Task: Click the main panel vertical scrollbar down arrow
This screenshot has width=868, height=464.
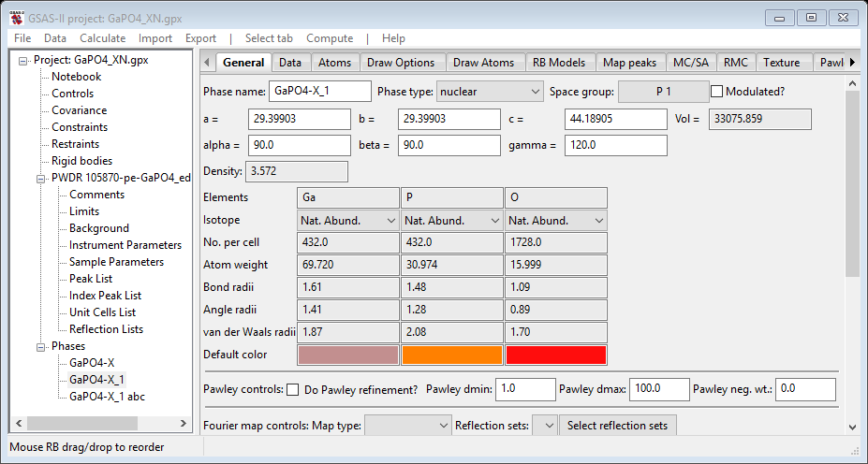Action: pyautogui.click(x=852, y=427)
